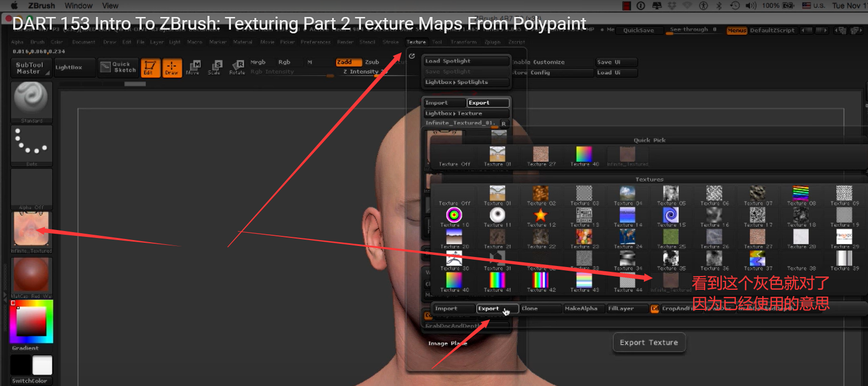Toggle Zadd sculpt mode
Screen dimensions: 868x386
click(349, 62)
